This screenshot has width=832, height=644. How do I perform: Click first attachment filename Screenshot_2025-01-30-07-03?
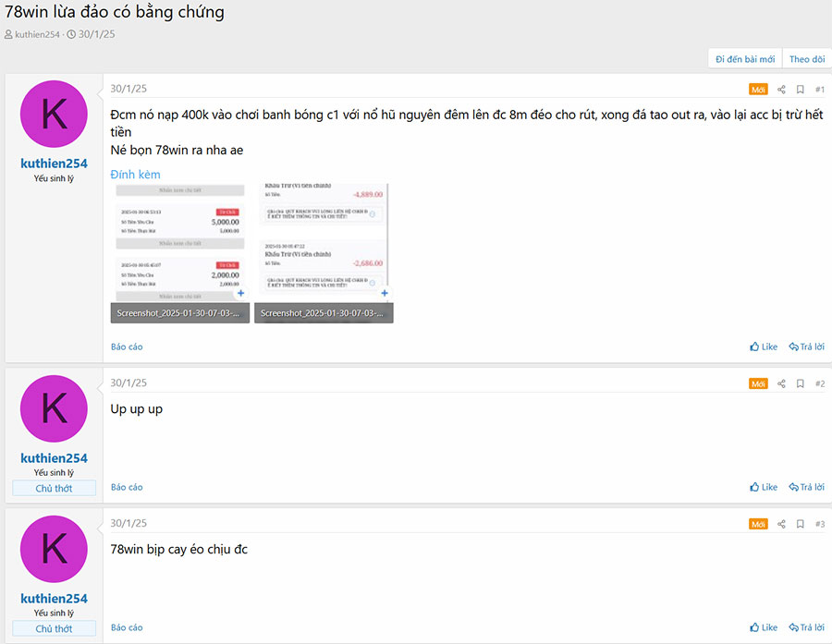tap(180, 313)
